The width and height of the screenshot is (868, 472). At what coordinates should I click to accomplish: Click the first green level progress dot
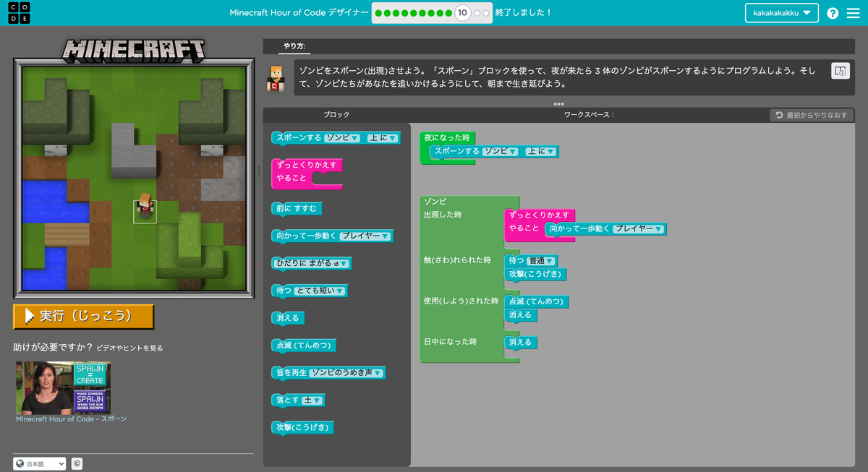tap(379, 13)
